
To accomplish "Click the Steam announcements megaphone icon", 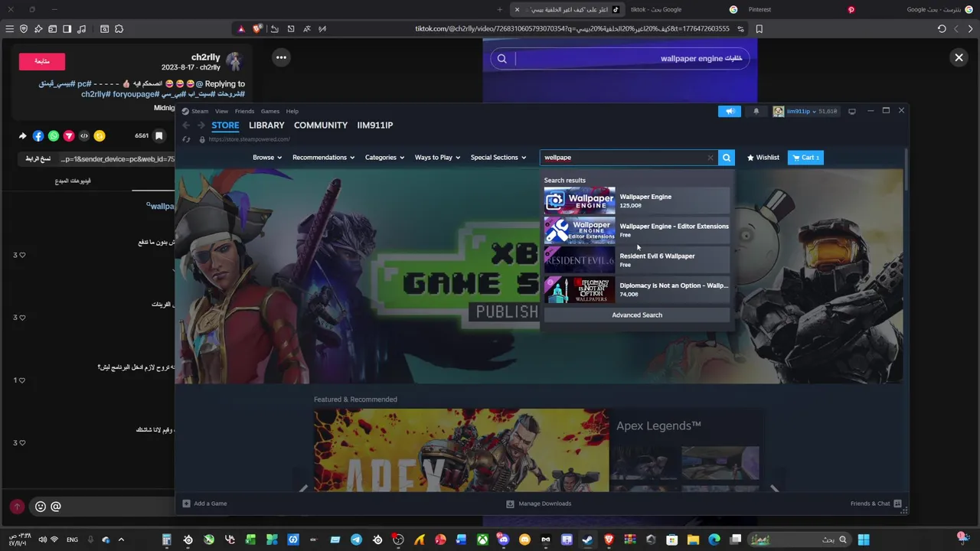I will coord(730,112).
